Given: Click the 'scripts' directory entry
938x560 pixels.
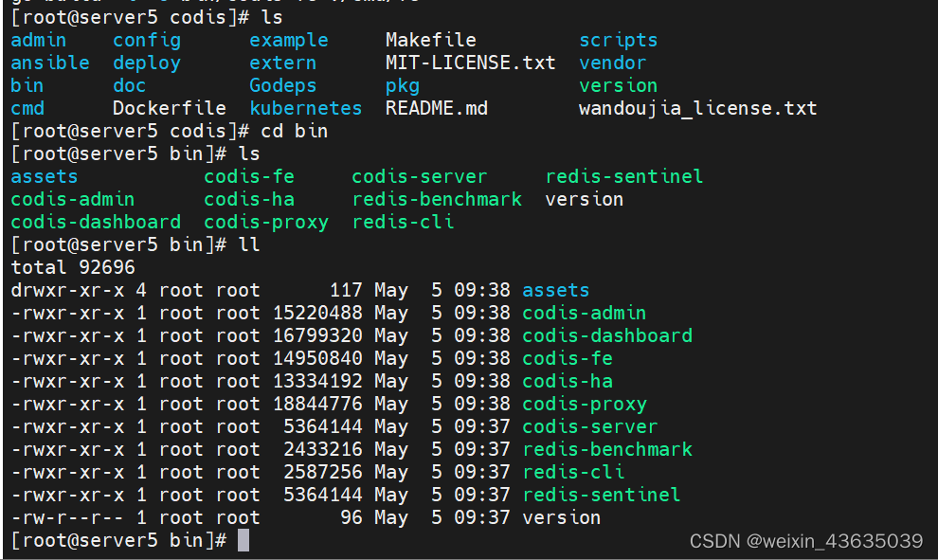Looking at the screenshot, I should point(618,40).
